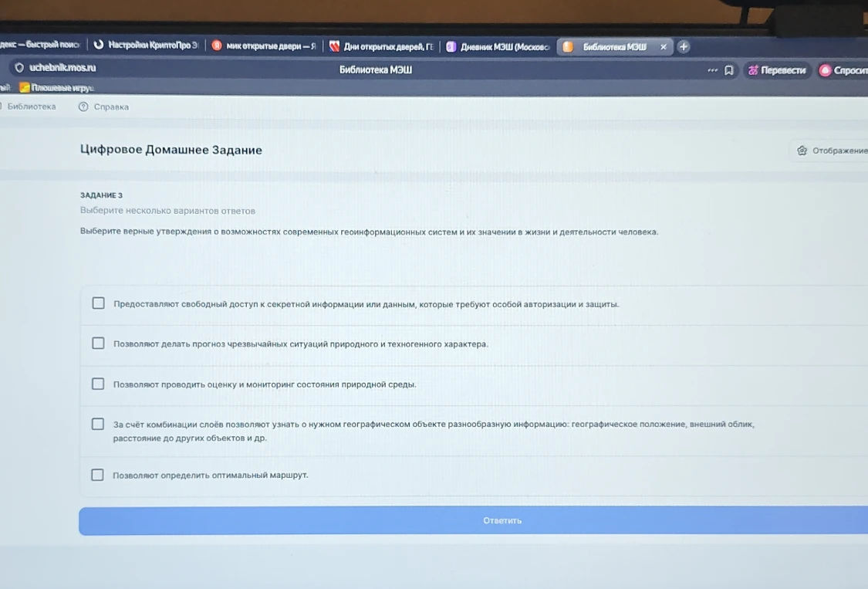
Task: Click the Спросить assistant button
Action: click(x=842, y=70)
